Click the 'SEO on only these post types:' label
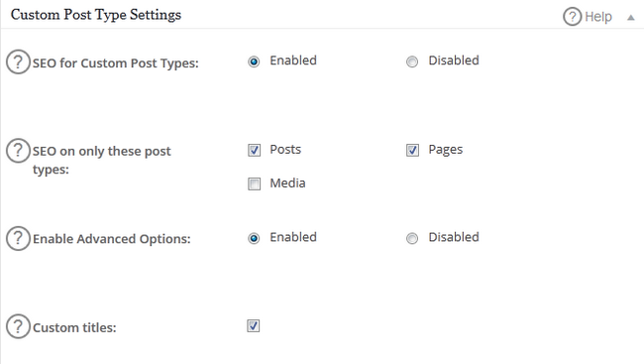The height and width of the screenshot is (364, 644). click(101, 161)
